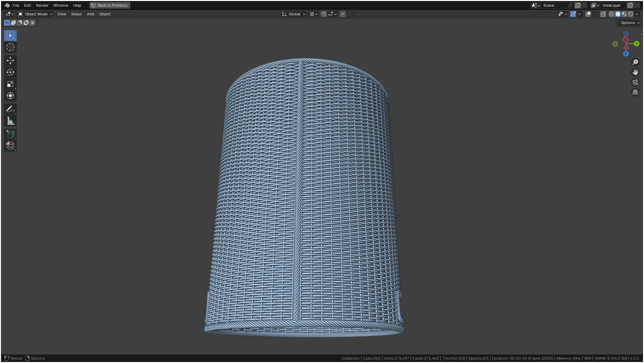The height and width of the screenshot is (363, 644).
Task: Open the Window menu
Action: (61, 5)
